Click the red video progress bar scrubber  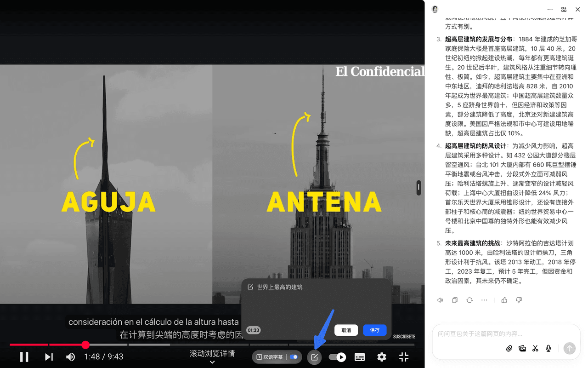tap(85, 345)
